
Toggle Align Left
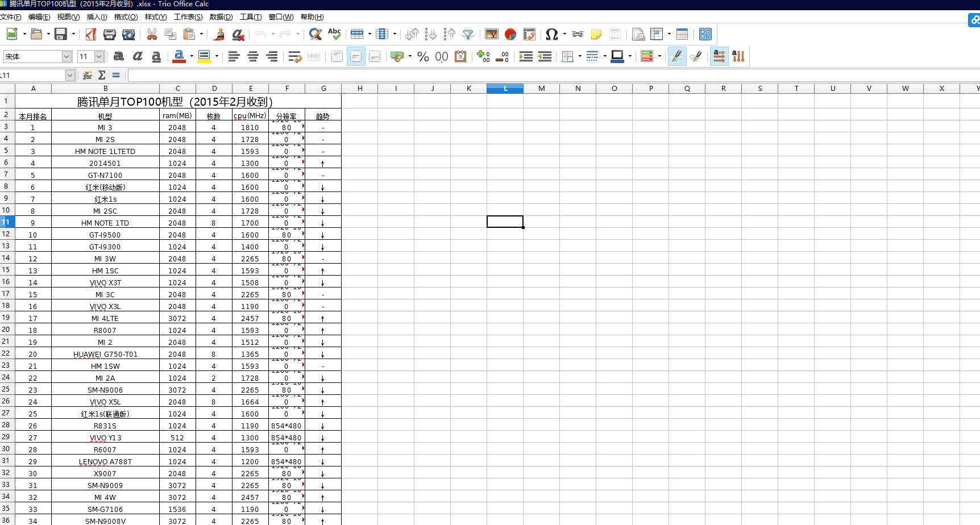(x=234, y=56)
